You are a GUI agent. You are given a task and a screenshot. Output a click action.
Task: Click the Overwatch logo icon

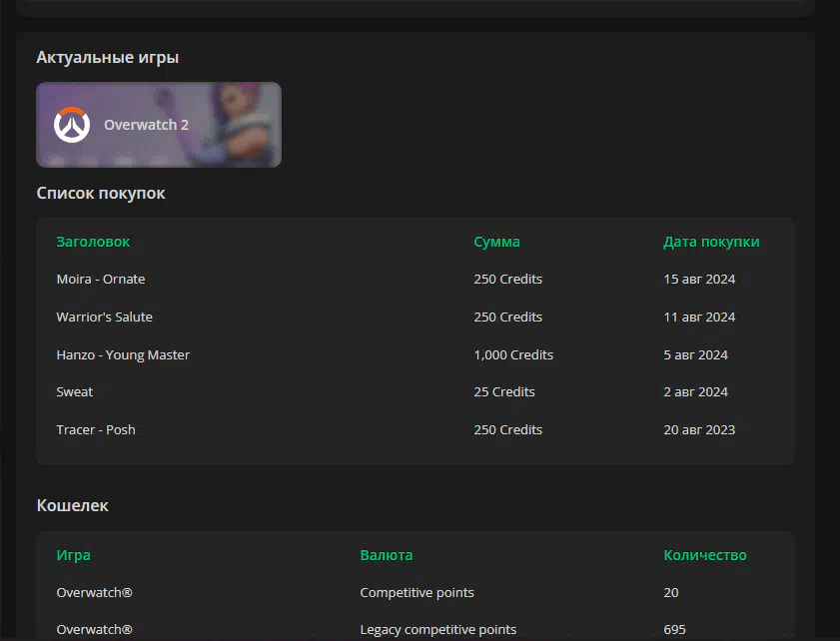click(x=72, y=125)
